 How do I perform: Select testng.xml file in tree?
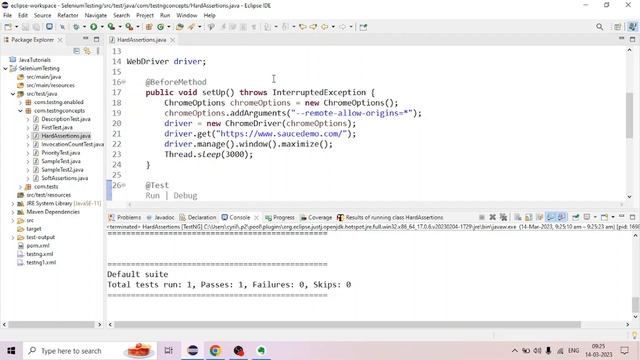coord(40,254)
